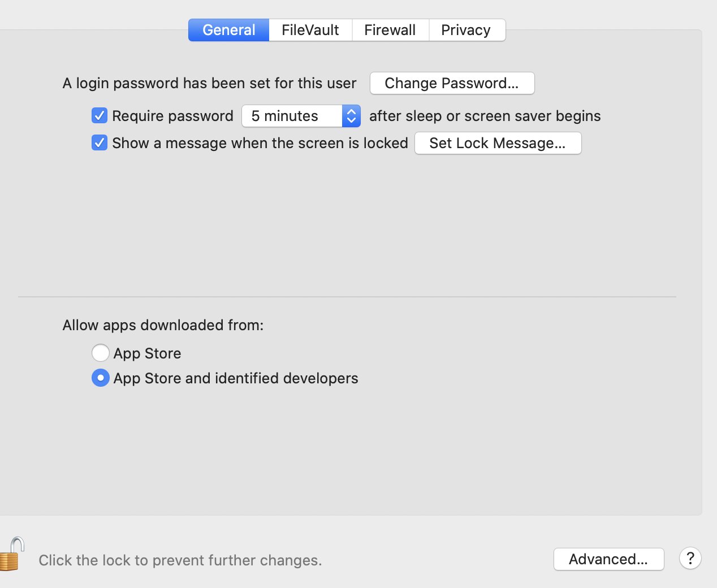This screenshot has width=717, height=588.
Task: Click the 'after sleep or screen saver begins' text
Action: 485,116
